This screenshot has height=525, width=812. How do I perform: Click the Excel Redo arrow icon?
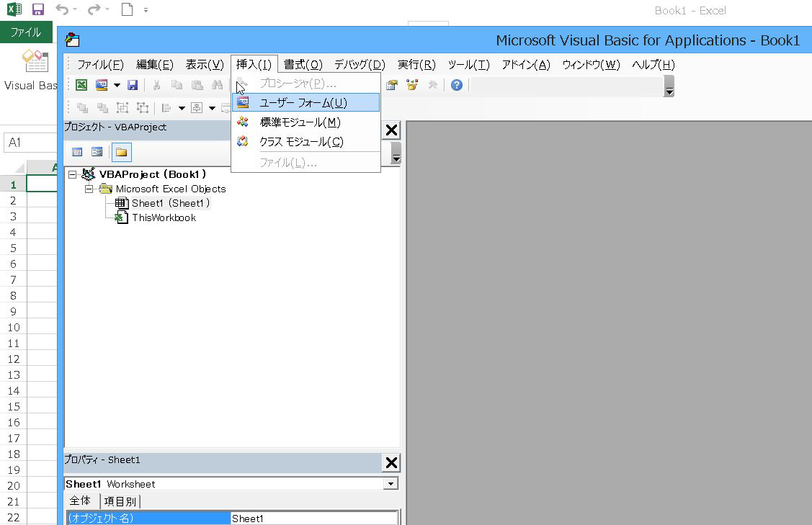[94, 9]
